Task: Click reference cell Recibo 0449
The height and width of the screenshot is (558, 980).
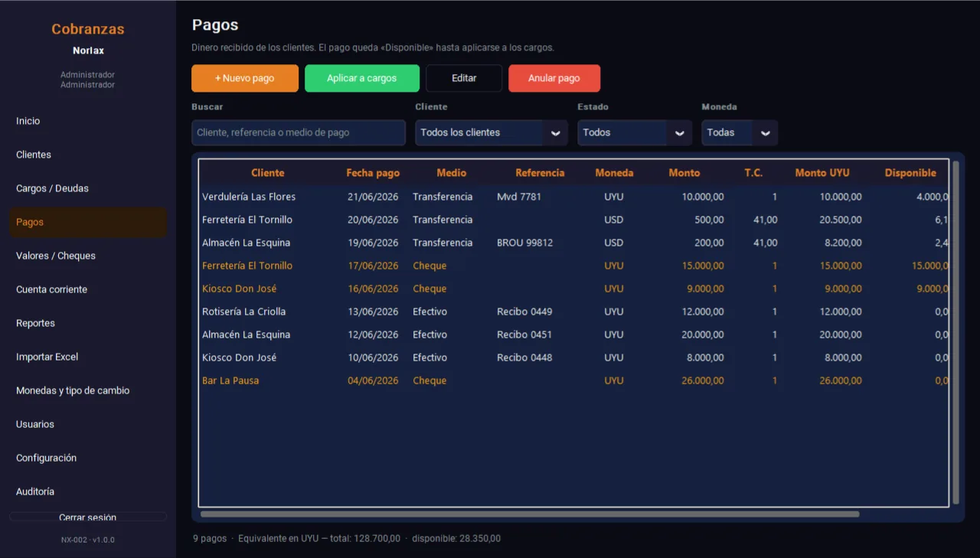Action: tap(524, 312)
